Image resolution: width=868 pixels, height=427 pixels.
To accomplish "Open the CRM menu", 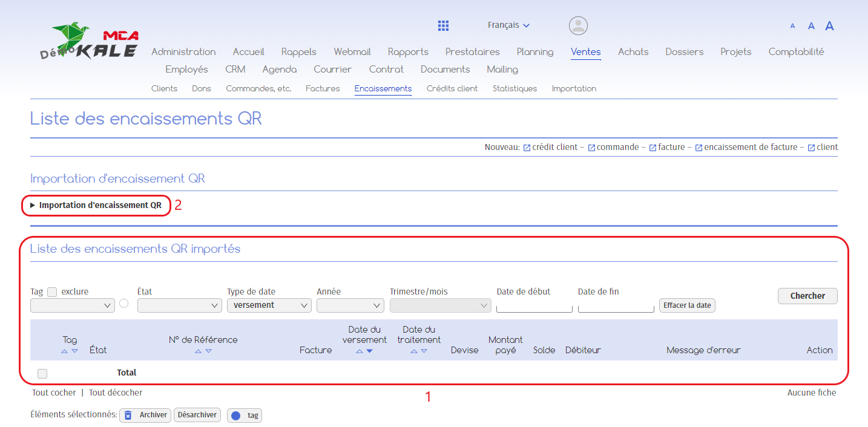I will click(x=235, y=70).
